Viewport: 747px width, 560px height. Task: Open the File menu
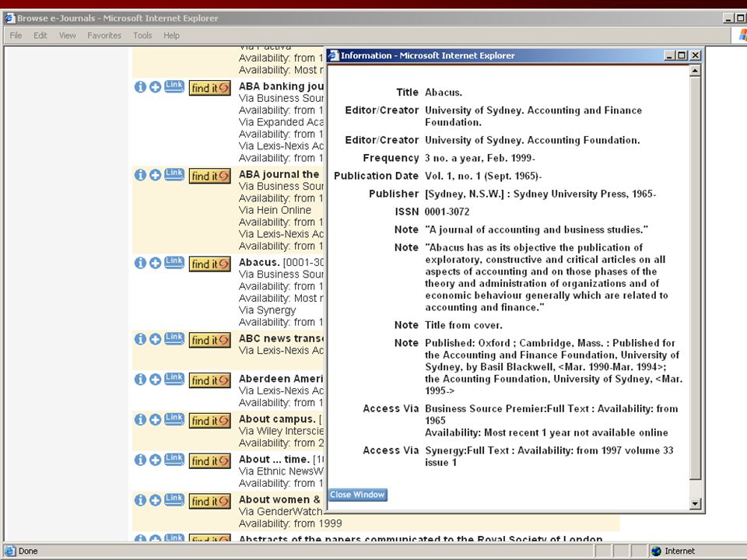click(x=16, y=35)
